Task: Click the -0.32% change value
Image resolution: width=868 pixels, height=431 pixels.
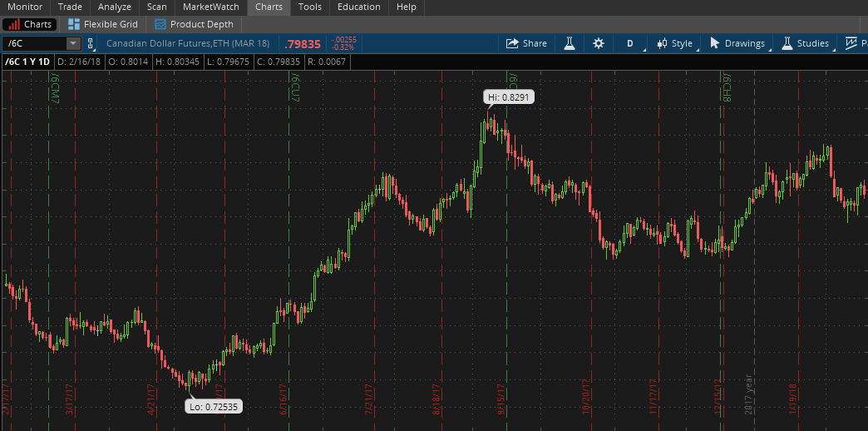Action: click(343, 47)
